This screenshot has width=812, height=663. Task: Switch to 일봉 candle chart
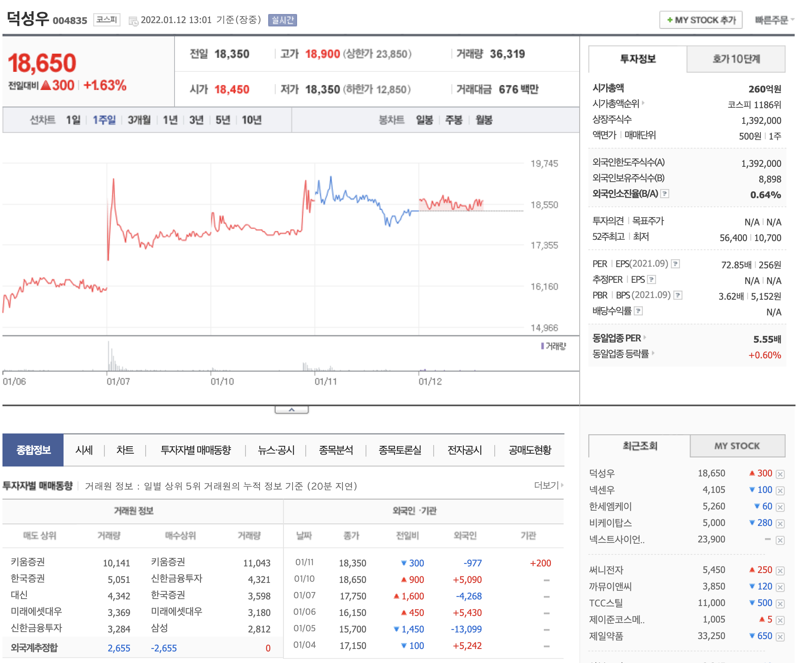424,120
